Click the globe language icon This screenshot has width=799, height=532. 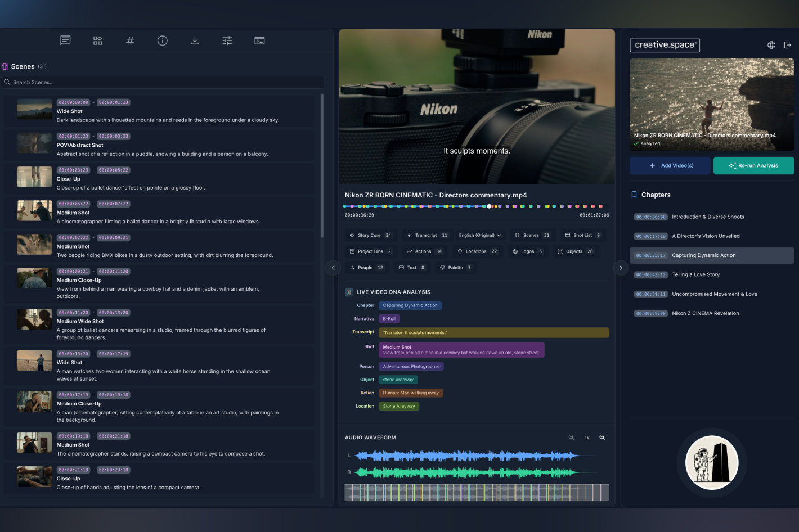(771, 45)
